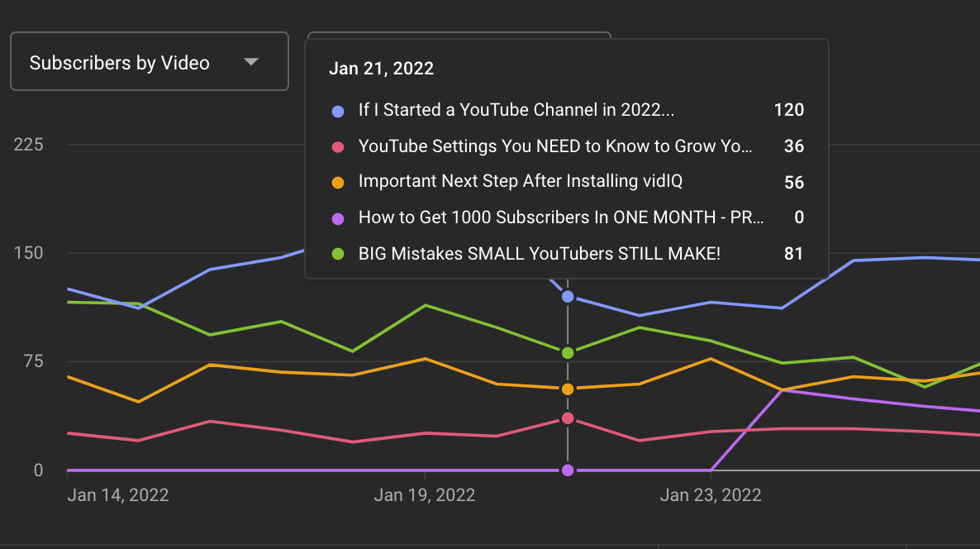Click the orange legend dot for vidIQ video
Screen dimensions: 980x549
(337, 183)
